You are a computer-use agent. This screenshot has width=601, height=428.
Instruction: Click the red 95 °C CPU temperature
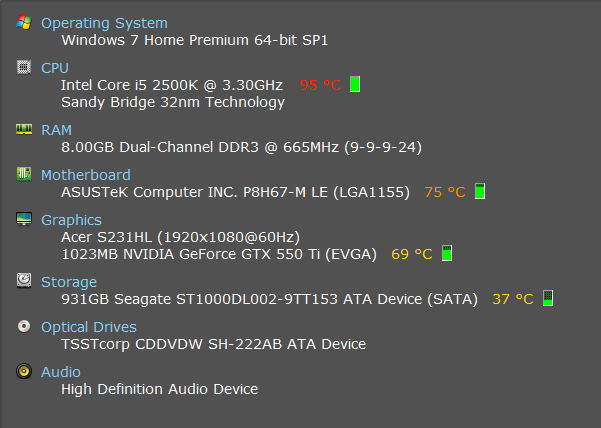click(320, 85)
